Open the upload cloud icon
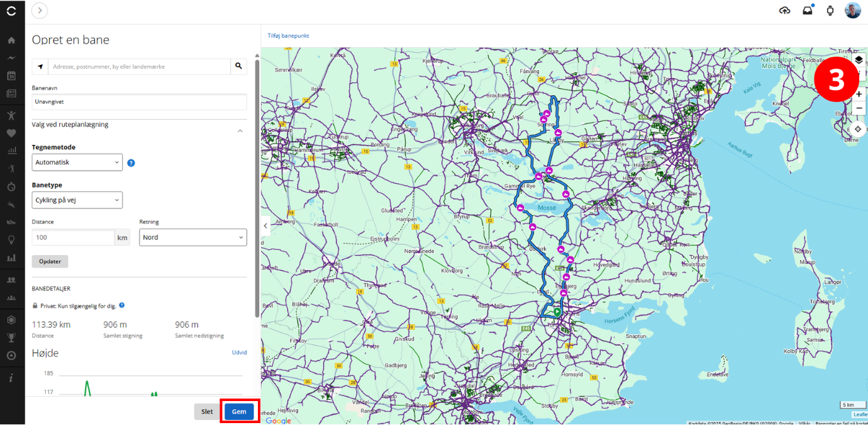The image size is (868, 425). (784, 10)
